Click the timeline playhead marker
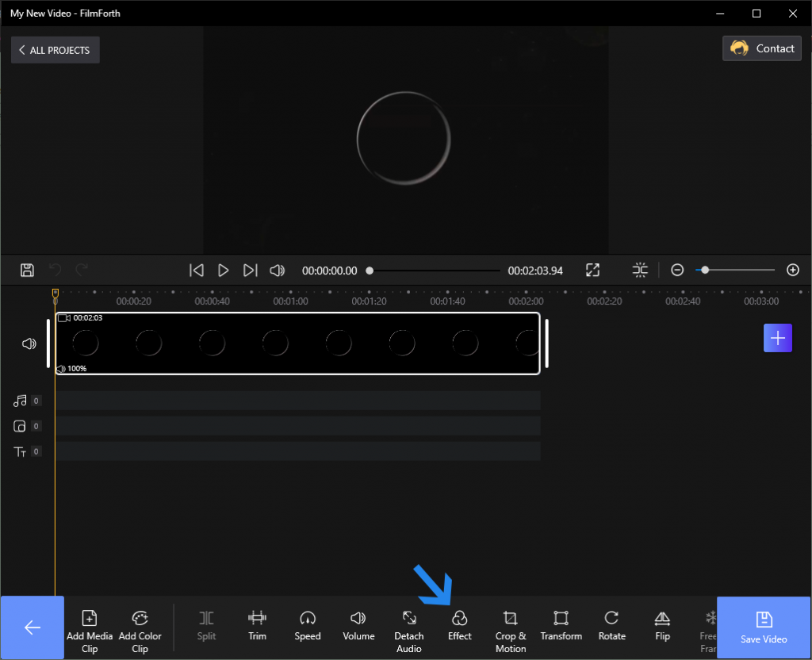 click(x=56, y=295)
